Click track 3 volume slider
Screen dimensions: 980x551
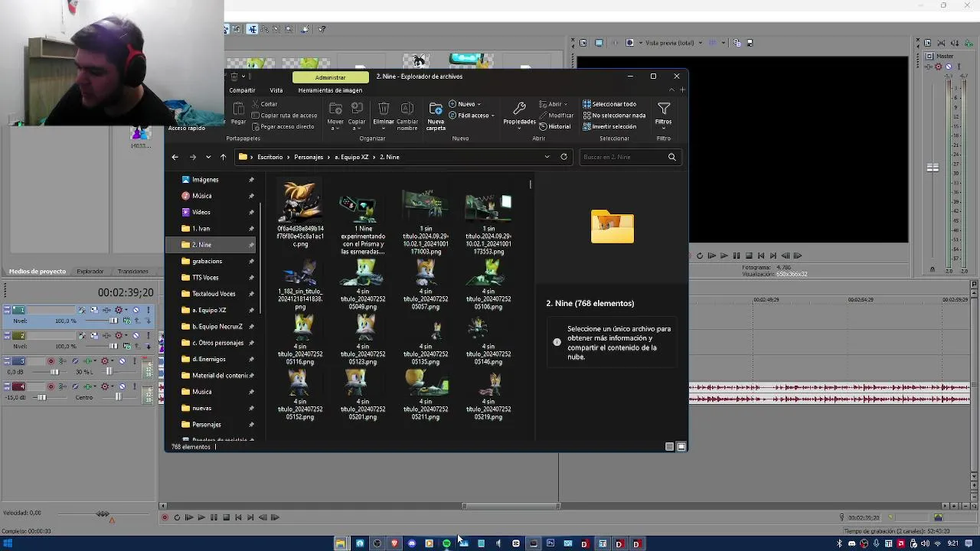point(54,372)
